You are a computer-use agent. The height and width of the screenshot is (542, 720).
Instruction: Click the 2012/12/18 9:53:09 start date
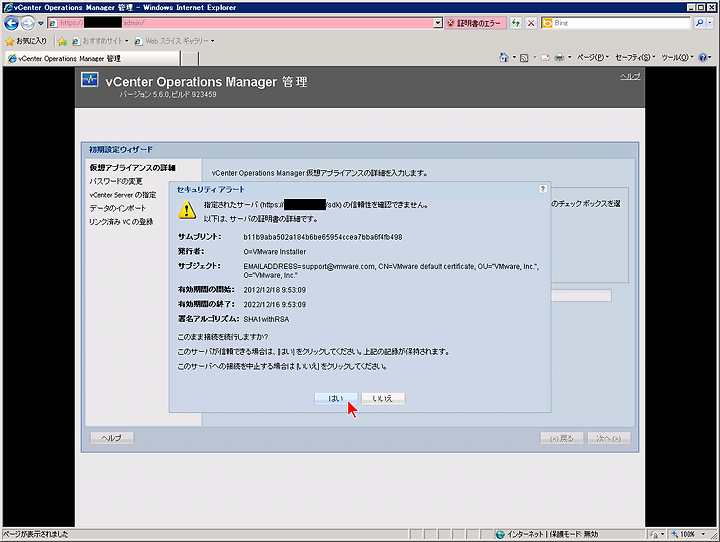pyautogui.click(x=275, y=290)
